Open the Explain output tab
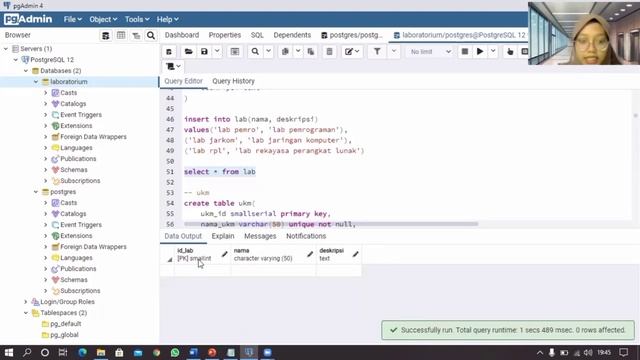Screen dimensions: 640x360 tap(223, 236)
